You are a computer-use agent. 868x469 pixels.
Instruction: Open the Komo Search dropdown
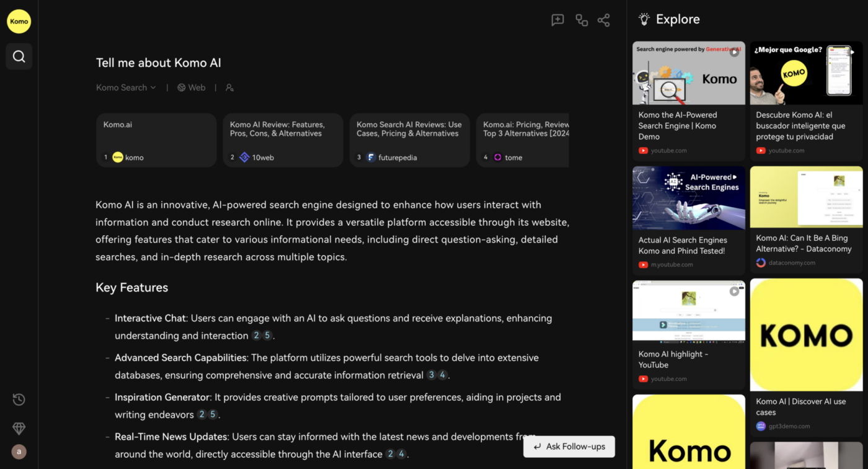[x=126, y=87]
